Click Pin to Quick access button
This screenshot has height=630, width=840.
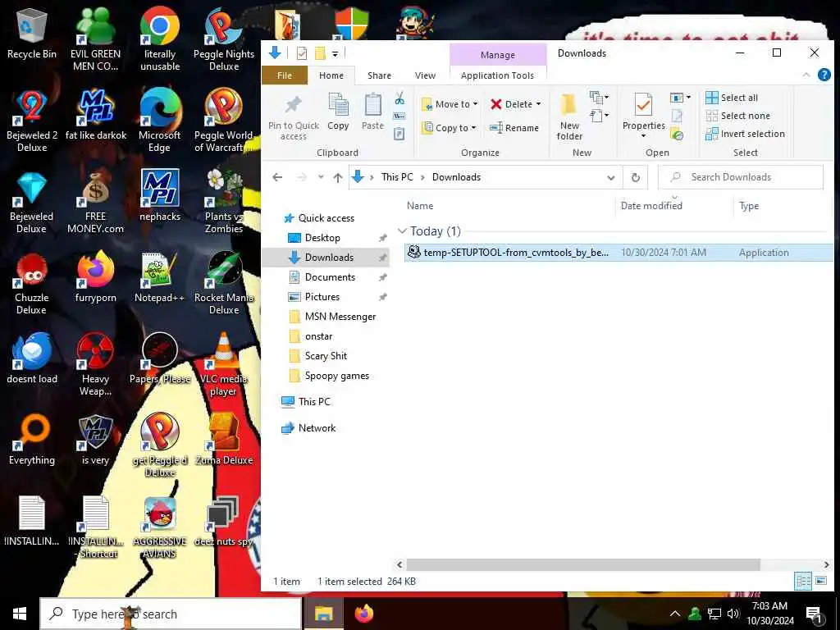(294, 117)
